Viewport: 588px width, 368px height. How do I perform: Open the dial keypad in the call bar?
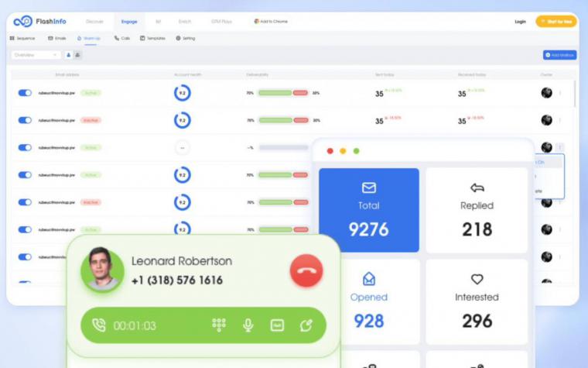click(219, 325)
